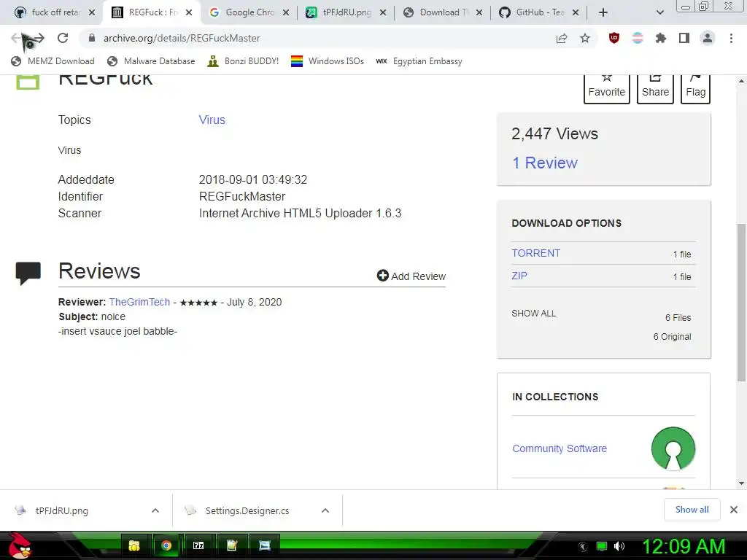The width and height of the screenshot is (747, 560).
Task: Download the ZIP option
Action: 519,276
